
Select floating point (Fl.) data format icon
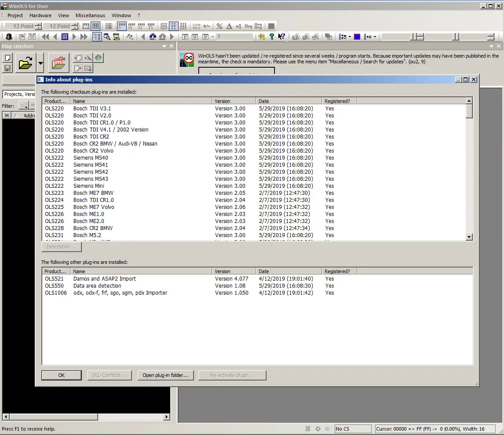tap(151, 26)
